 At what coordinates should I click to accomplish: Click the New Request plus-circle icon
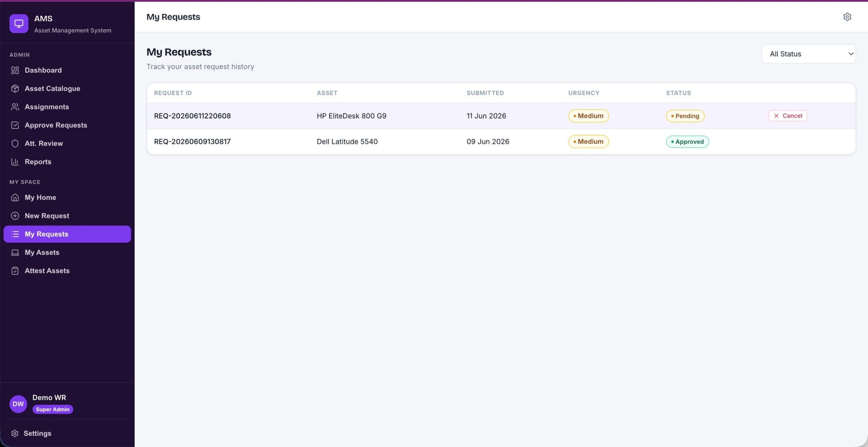(x=15, y=216)
